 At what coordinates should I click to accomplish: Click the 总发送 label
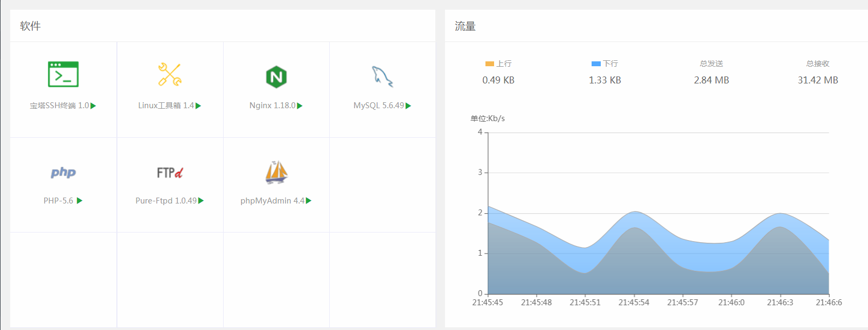[x=711, y=64]
